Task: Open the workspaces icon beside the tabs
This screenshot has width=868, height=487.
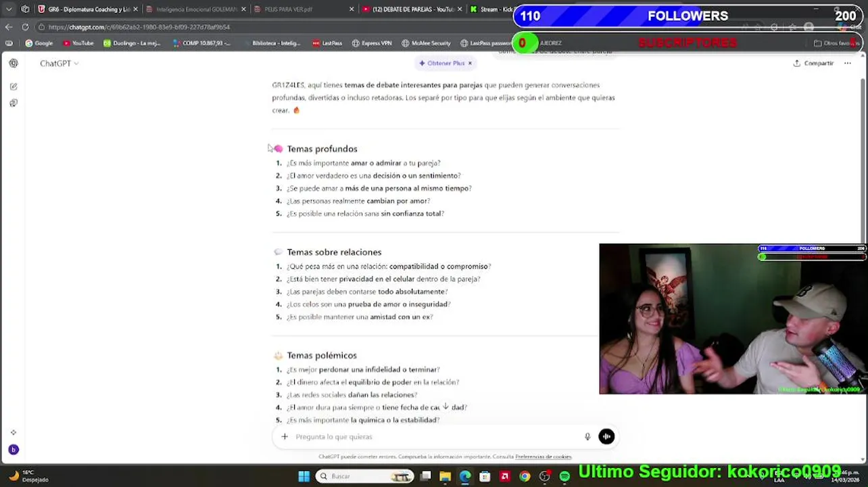Action: [x=25, y=9]
